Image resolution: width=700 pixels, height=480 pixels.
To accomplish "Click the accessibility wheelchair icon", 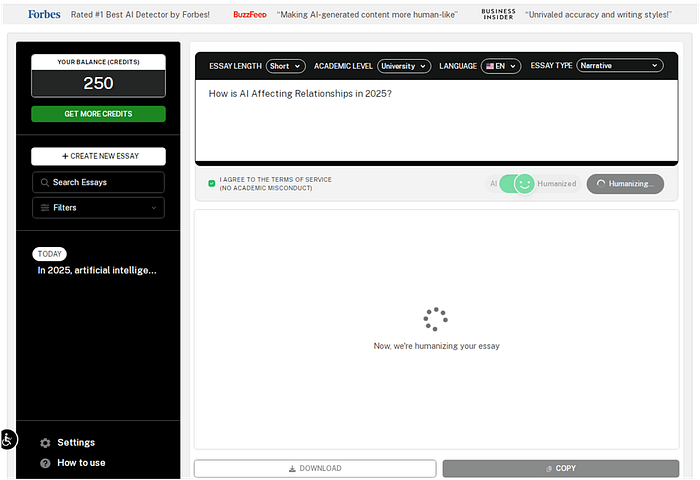I will [x=8, y=438].
